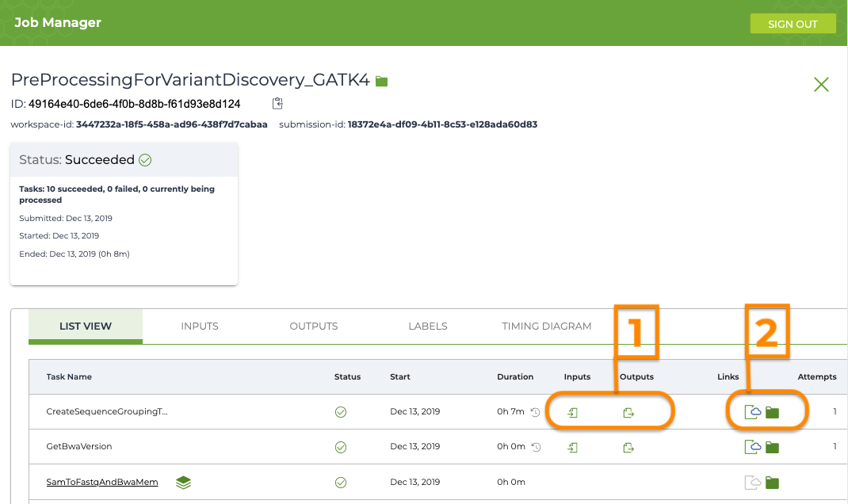Click the 'Started: Dec 13, 2019' line
Viewport: 848px width, 504px height.
pyautogui.click(x=59, y=236)
